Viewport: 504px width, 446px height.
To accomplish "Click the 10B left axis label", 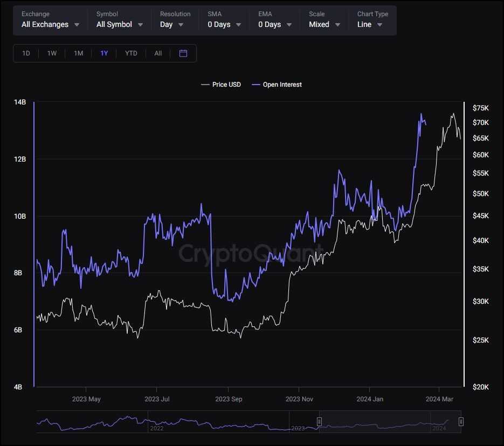I will (x=20, y=217).
